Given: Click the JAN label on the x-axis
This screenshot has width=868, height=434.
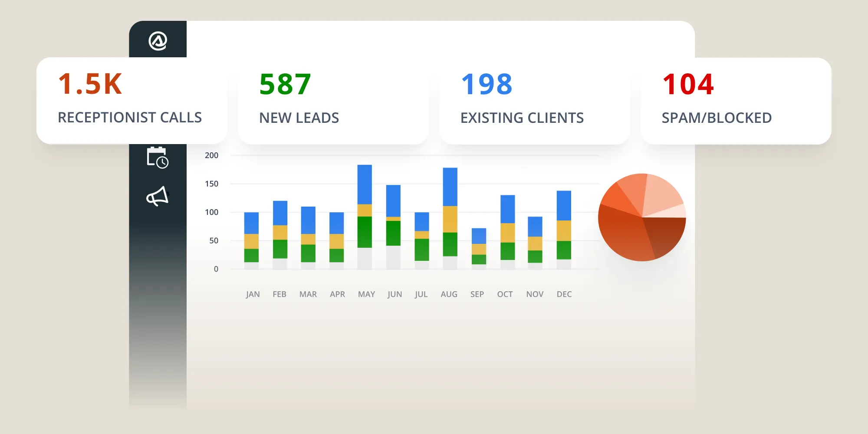Looking at the screenshot, I should [253, 294].
